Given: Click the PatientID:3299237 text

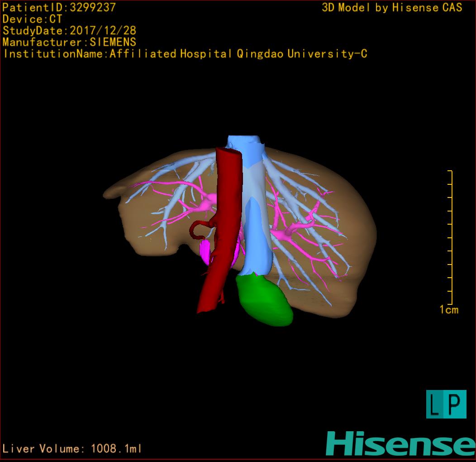Looking at the screenshot, I should pos(59,7).
